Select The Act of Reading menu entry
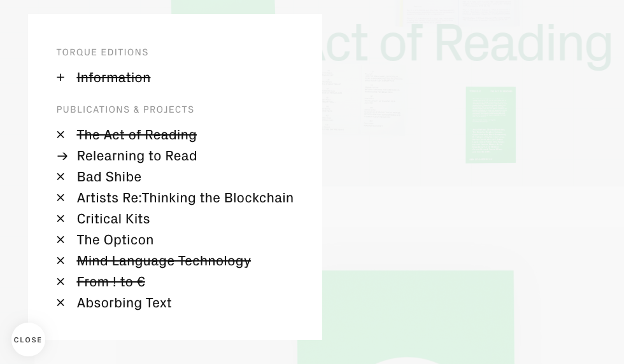 coord(136,135)
